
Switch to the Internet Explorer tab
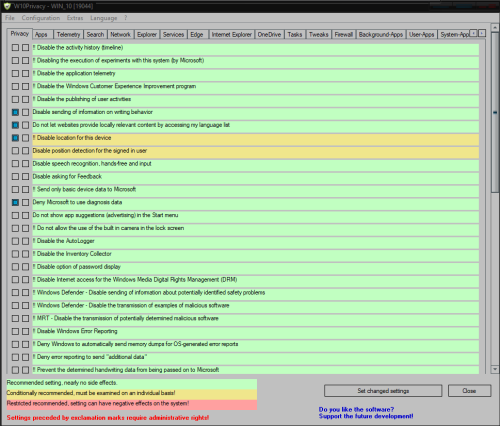[x=232, y=35]
